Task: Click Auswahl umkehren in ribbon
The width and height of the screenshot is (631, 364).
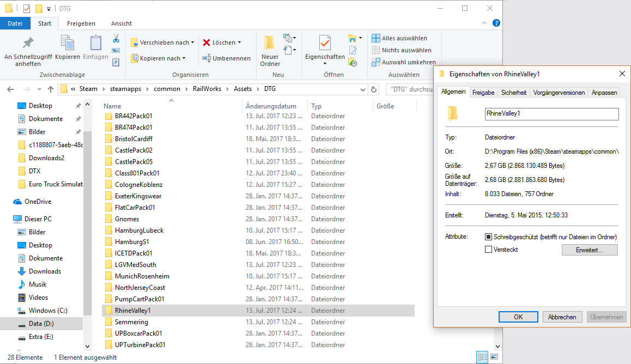Action: (404, 62)
